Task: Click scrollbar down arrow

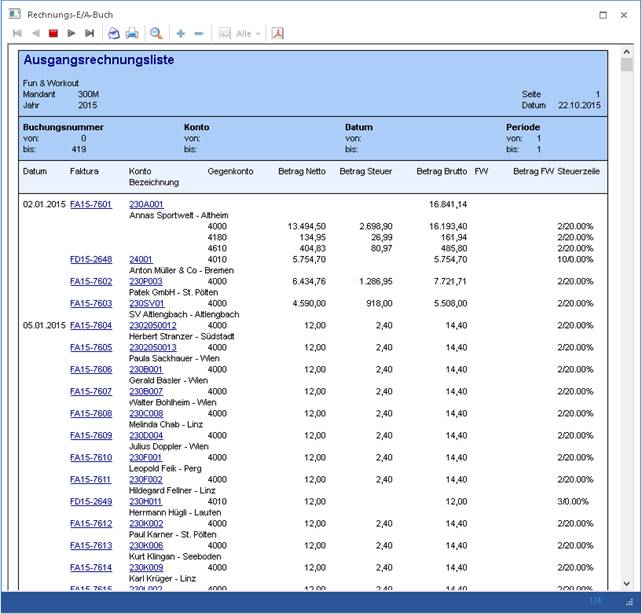Action: (x=627, y=583)
